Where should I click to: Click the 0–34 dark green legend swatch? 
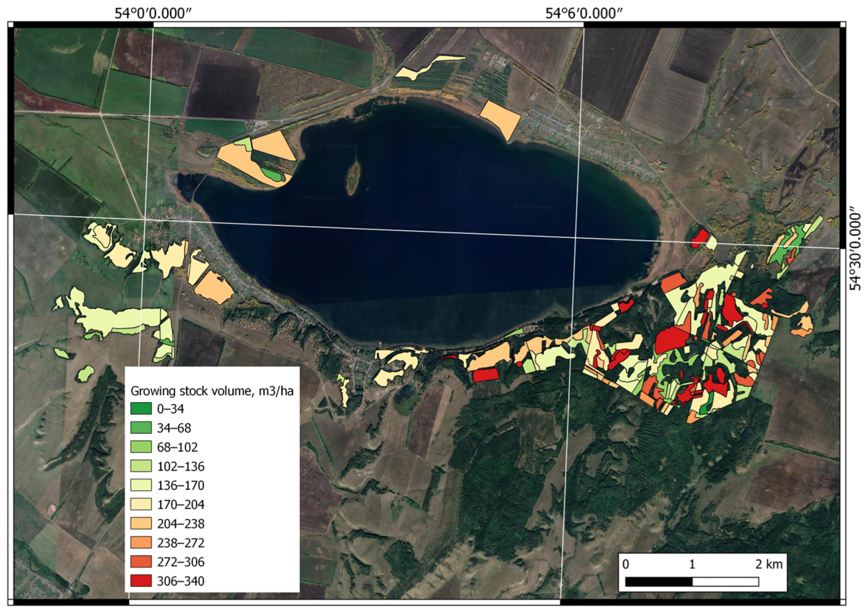[x=141, y=409]
